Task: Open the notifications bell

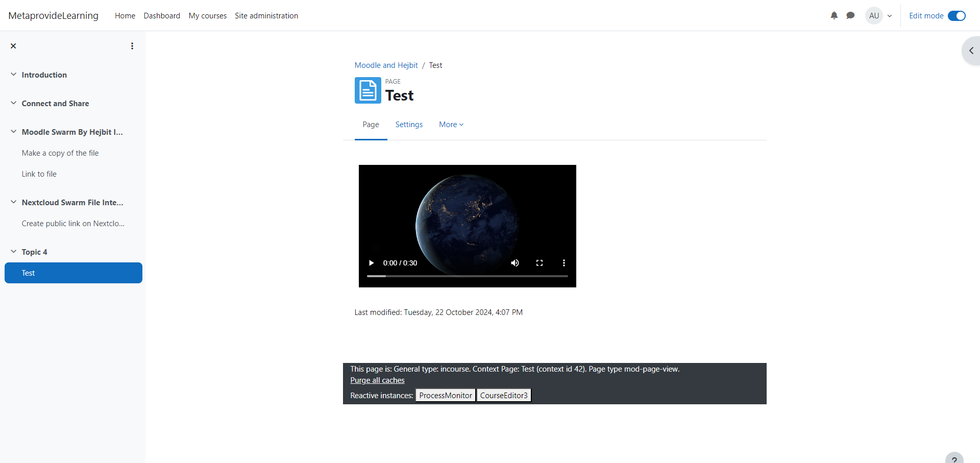Action: pos(834,15)
